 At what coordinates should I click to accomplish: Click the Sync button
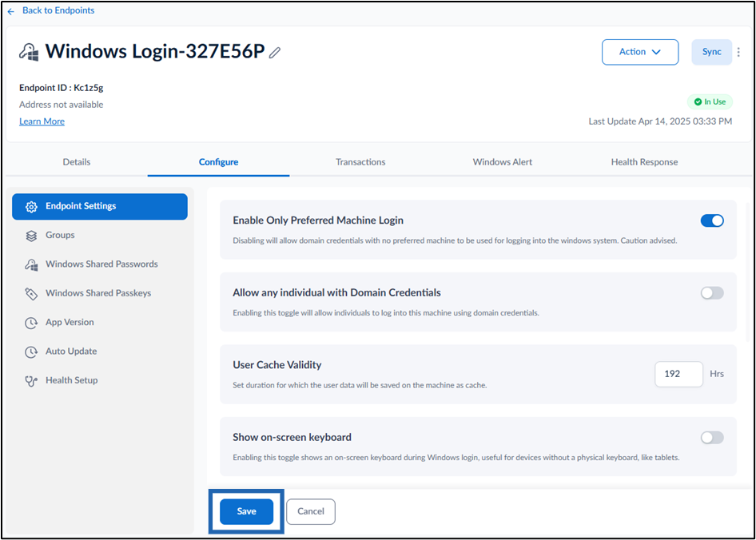(x=711, y=52)
